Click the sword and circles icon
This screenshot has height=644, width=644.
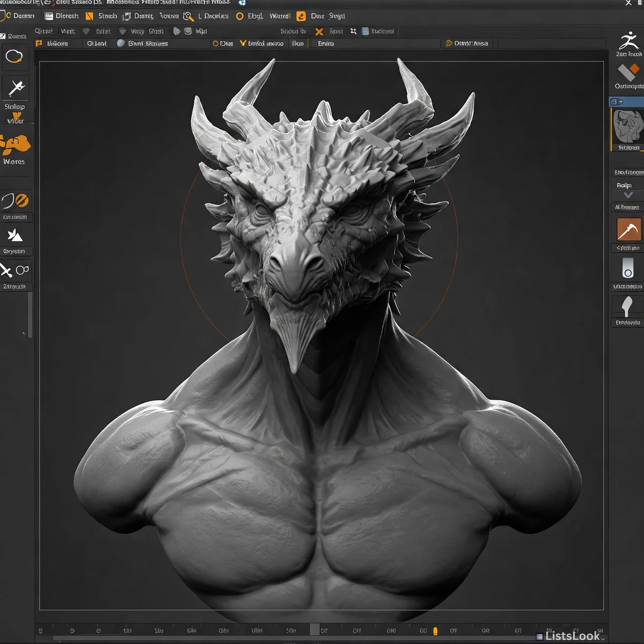[14, 270]
